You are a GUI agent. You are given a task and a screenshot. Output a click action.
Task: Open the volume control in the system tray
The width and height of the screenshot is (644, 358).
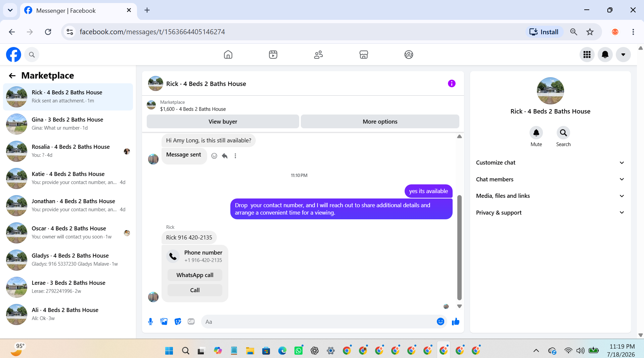[580, 351]
